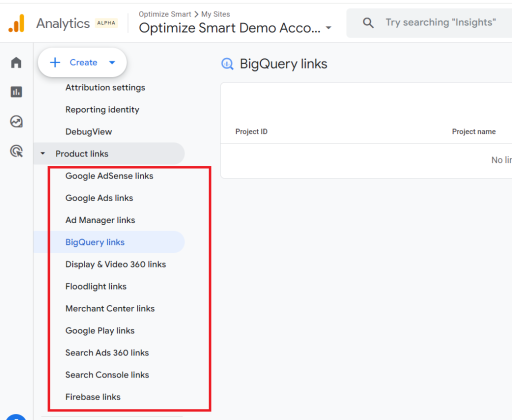Open the Explore icon in sidebar
Viewport: 512px width, 420px height.
pos(16,121)
